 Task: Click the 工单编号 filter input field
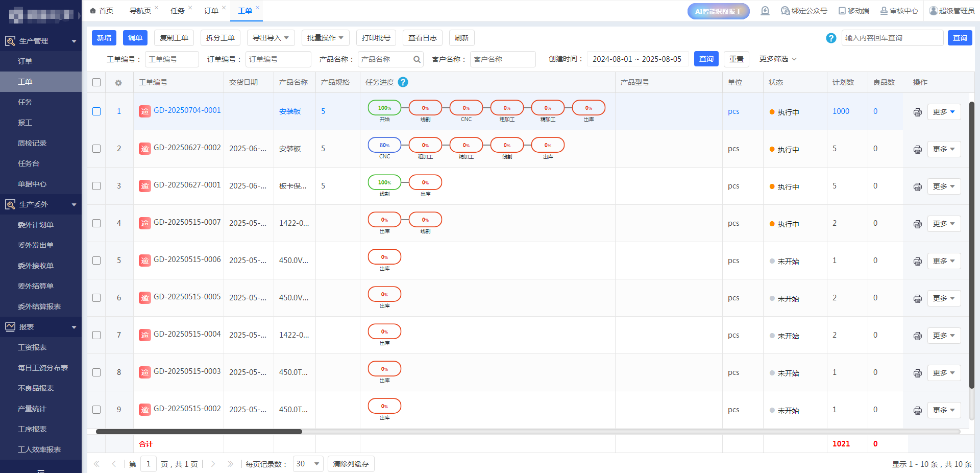(x=171, y=59)
